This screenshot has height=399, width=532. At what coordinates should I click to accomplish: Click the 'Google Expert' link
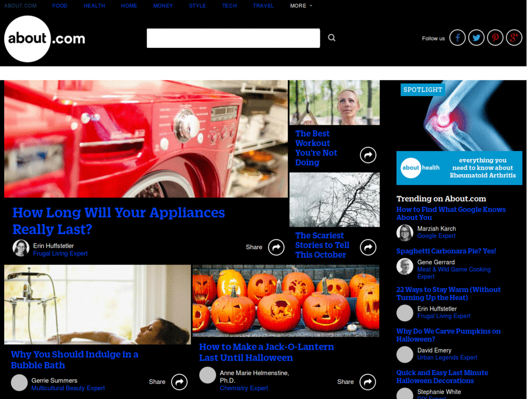[436, 236]
